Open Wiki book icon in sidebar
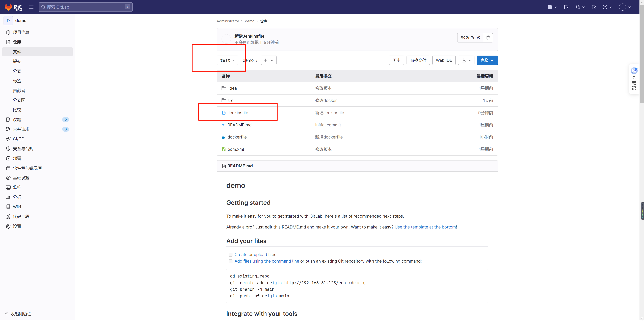 tap(8, 207)
